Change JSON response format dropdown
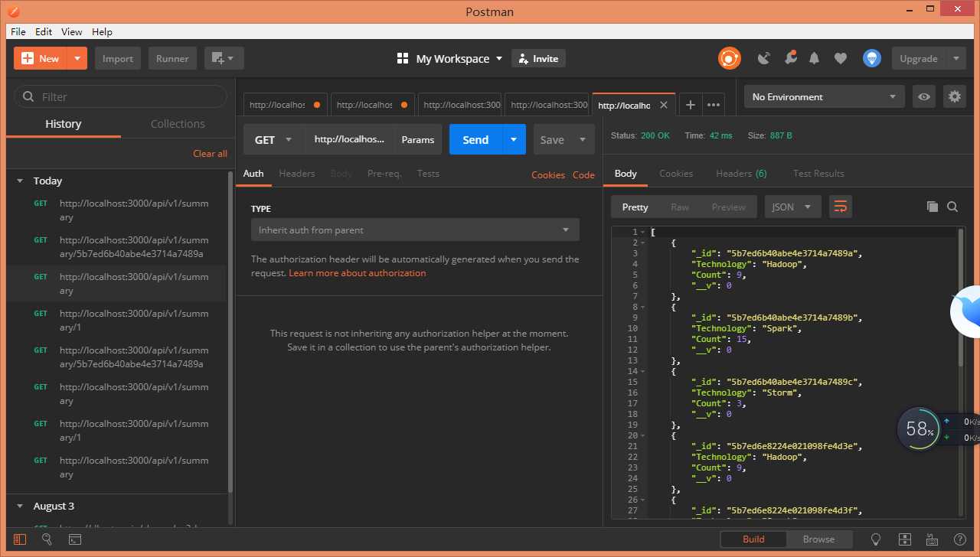The width and height of the screenshot is (980, 557). [x=793, y=207]
